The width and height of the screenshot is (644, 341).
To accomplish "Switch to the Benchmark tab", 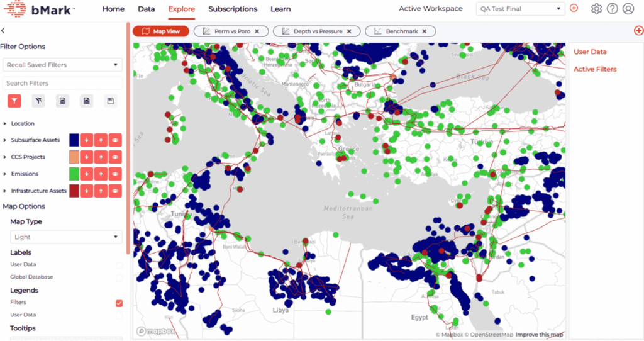I will click(401, 31).
